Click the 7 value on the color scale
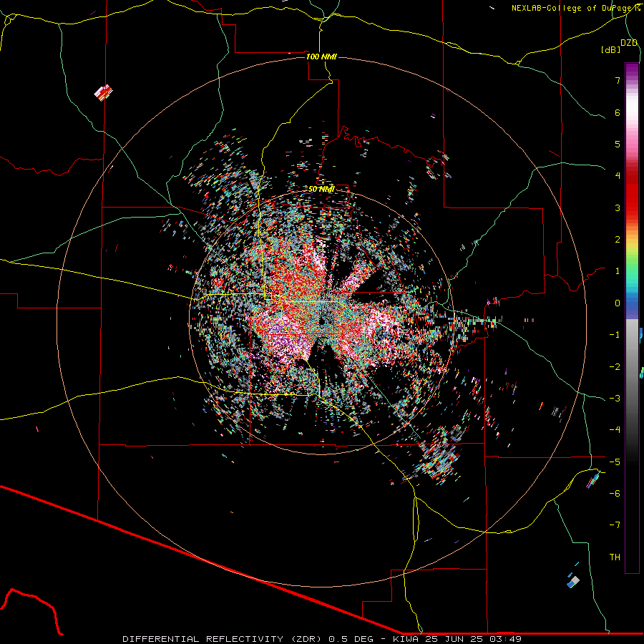Viewport: 644px width, 644px height. click(618, 80)
